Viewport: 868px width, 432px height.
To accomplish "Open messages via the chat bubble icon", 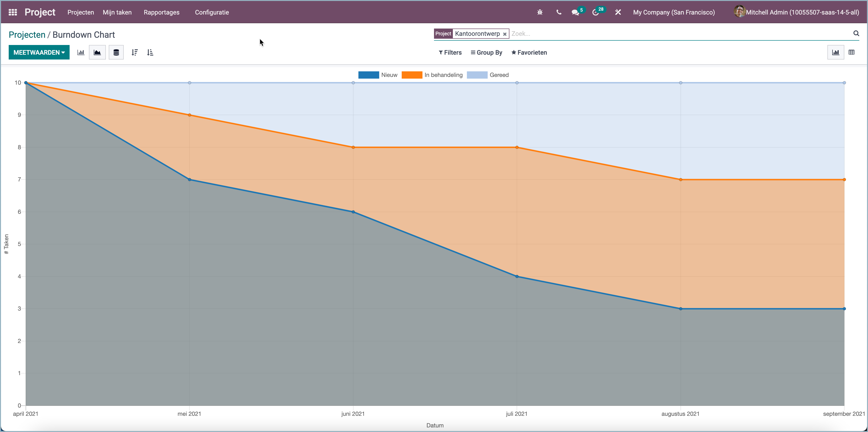I will pyautogui.click(x=576, y=12).
